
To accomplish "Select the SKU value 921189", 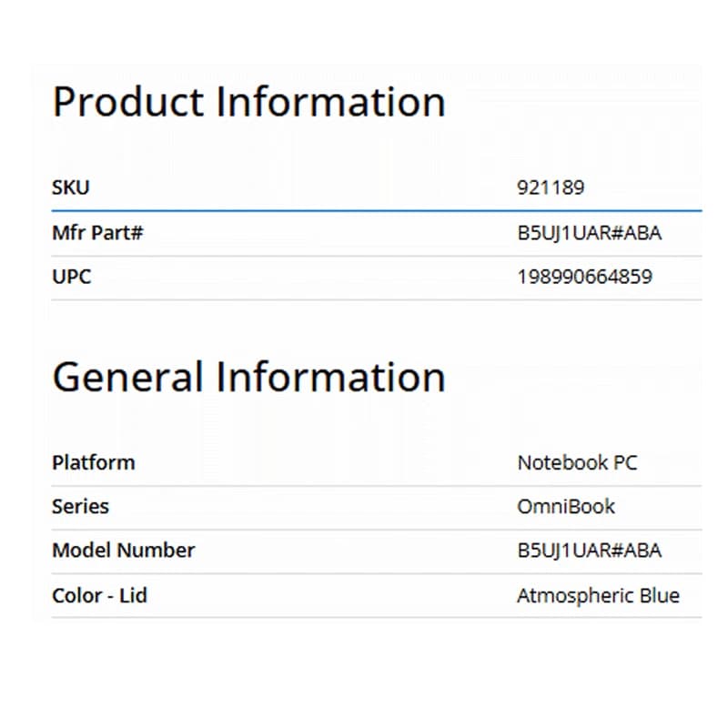I will coord(551,187).
